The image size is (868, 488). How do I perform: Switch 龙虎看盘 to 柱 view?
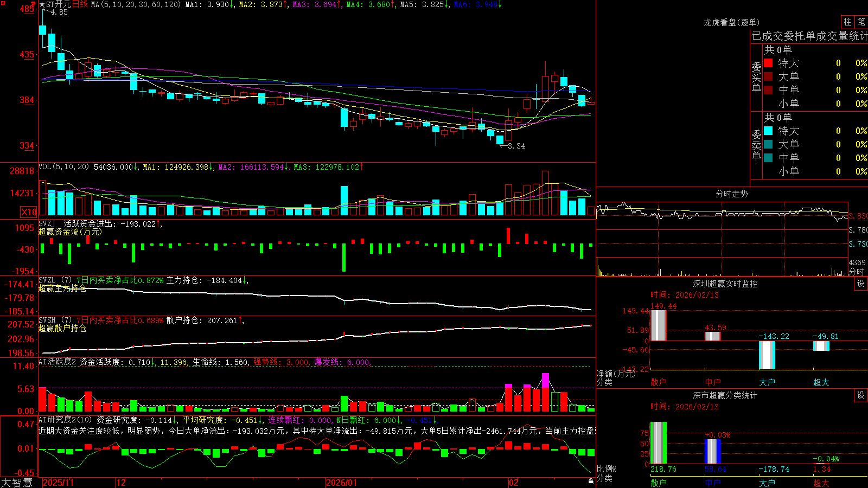pos(847,22)
